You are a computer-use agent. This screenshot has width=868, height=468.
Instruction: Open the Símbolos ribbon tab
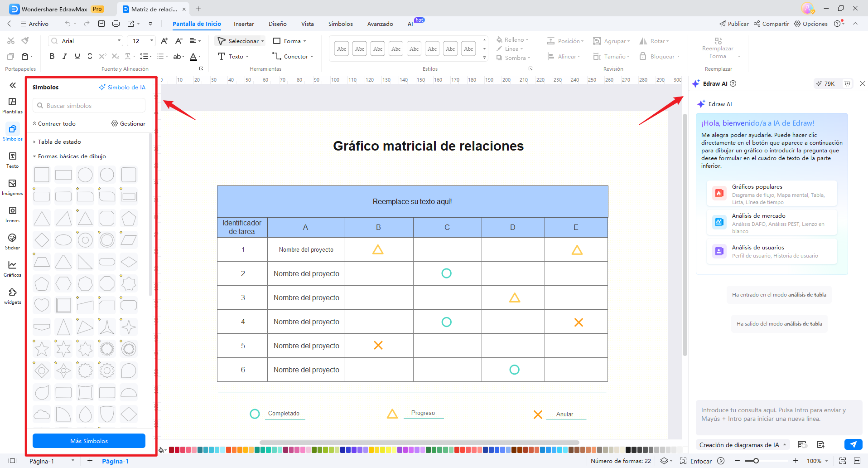[x=340, y=24]
